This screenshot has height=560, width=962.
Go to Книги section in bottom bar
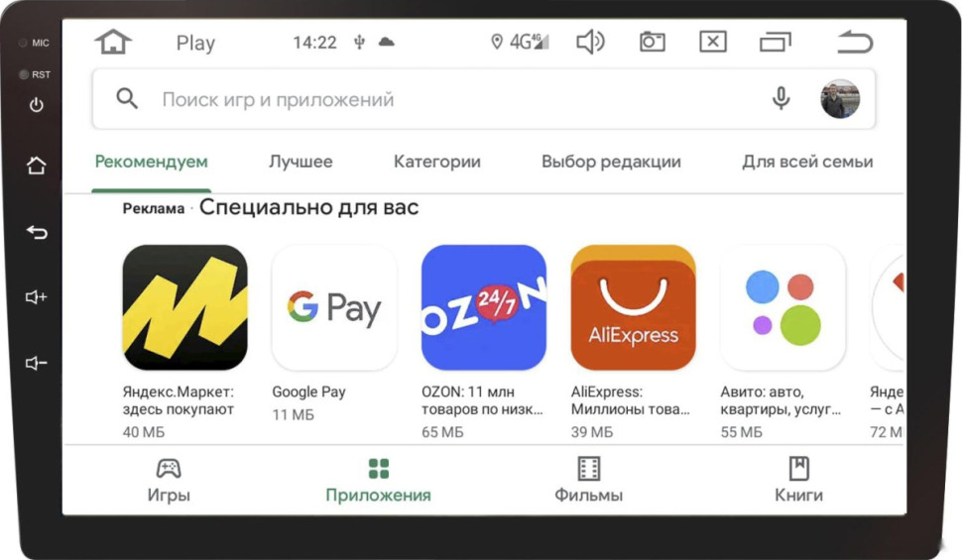point(798,481)
